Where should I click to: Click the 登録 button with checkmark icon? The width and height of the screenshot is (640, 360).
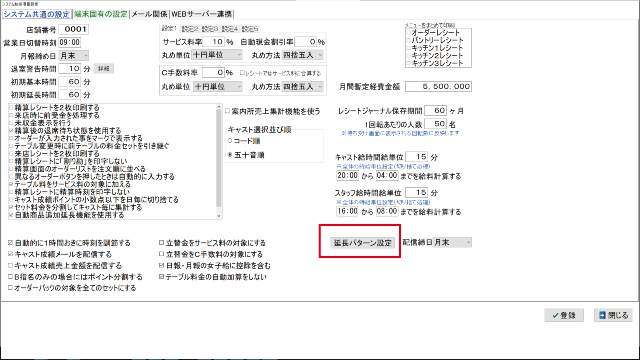click(x=564, y=315)
